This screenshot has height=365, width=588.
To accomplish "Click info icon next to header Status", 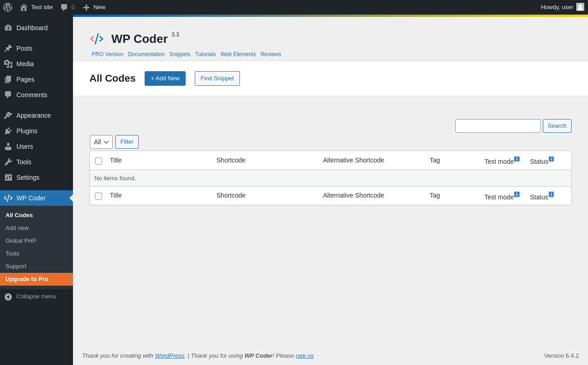I will (551, 159).
